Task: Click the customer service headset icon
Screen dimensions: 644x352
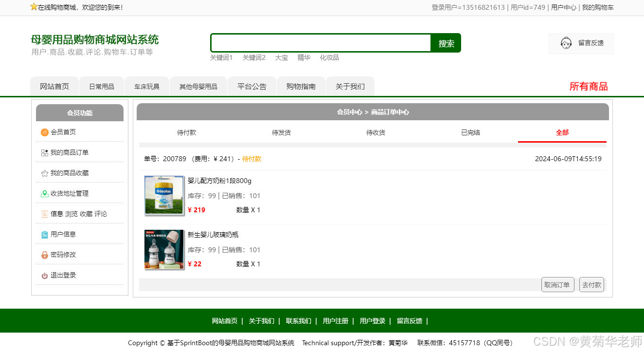Action: pyautogui.click(x=566, y=43)
